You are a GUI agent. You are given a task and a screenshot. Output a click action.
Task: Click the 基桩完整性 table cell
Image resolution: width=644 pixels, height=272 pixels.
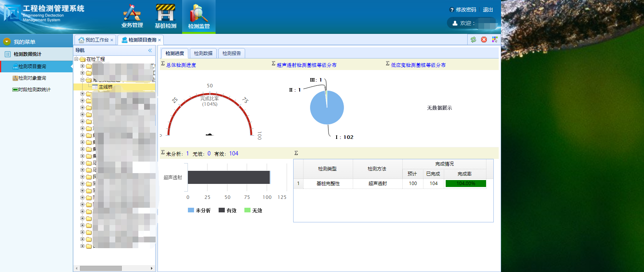328,184
